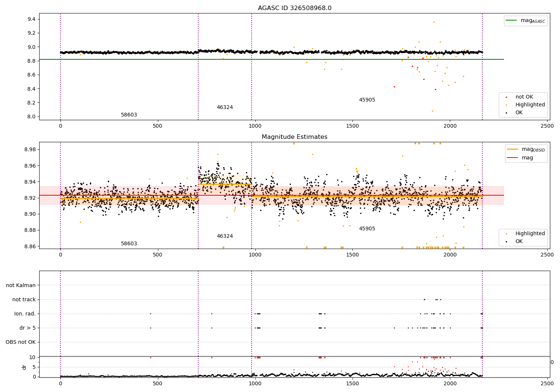The height and width of the screenshot is (392, 560).
Task: Select the "dr > 5" axis label
Action: 28,328
